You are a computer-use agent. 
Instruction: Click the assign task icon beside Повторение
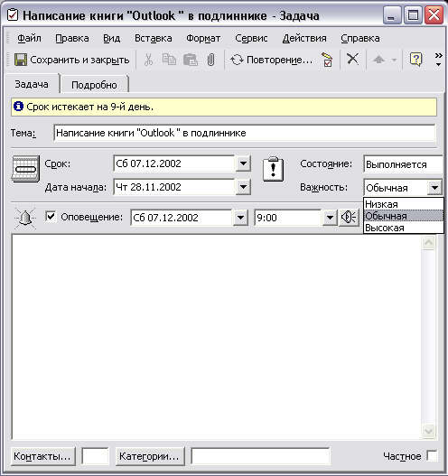coord(327,60)
